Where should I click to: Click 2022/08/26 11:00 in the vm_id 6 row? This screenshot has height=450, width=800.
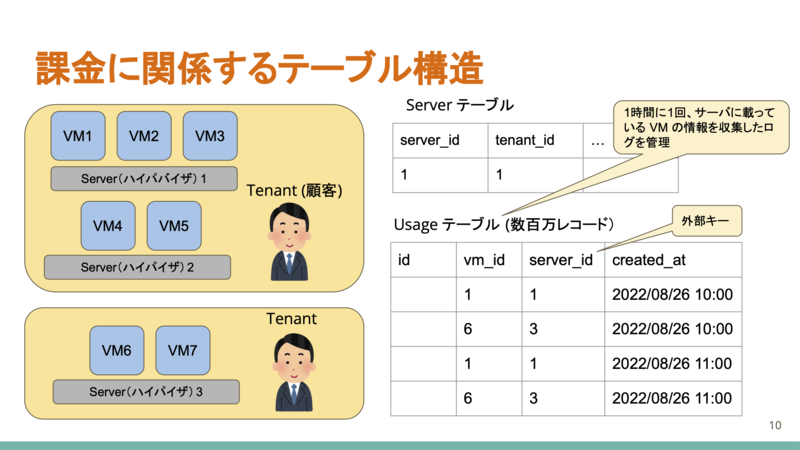(x=672, y=398)
